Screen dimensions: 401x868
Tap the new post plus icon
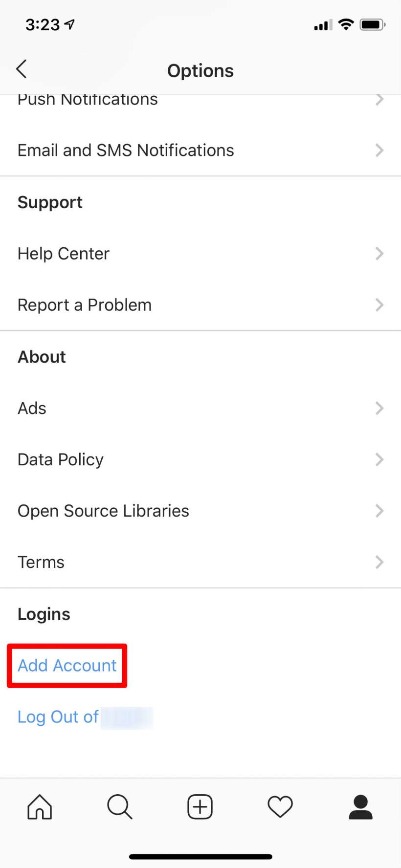200,806
